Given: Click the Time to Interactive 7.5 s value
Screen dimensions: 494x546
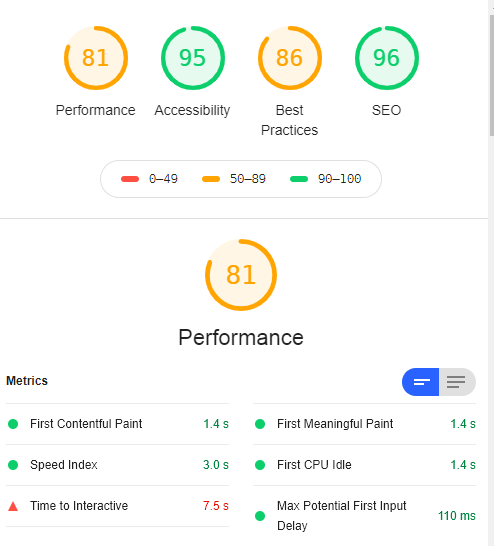Looking at the screenshot, I should tap(216, 506).
